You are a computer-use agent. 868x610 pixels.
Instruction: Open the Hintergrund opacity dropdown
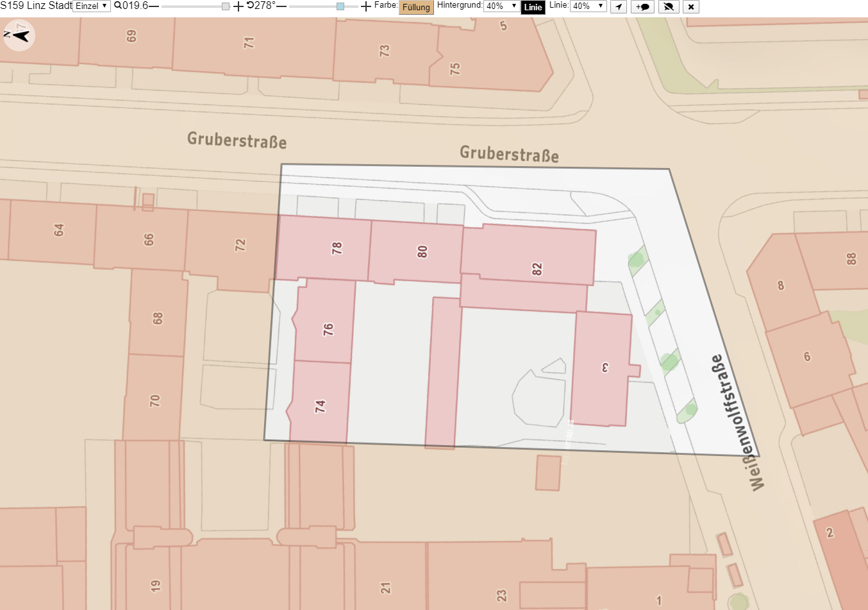(501, 6)
